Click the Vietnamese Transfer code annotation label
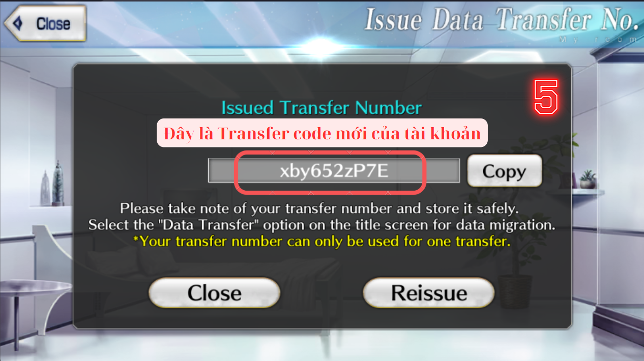 tap(322, 133)
